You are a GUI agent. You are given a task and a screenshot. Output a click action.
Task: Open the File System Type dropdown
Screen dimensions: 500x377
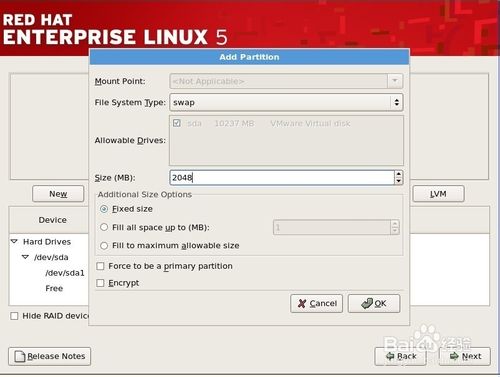click(286, 102)
